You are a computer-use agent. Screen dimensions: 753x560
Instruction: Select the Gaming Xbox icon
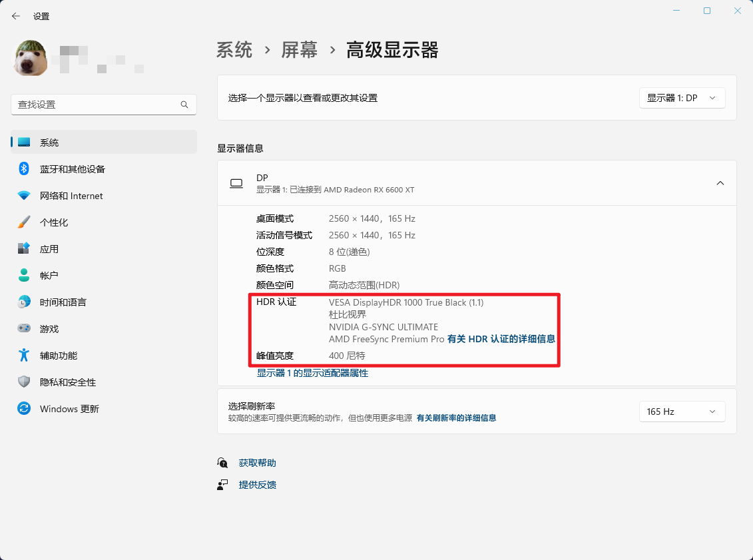(24, 328)
